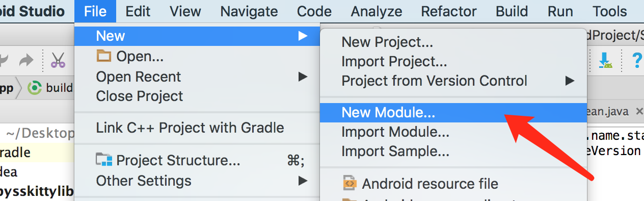Click the Android resource file icon
The height and width of the screenshot is (201, 644).
(x=350, y=183)
